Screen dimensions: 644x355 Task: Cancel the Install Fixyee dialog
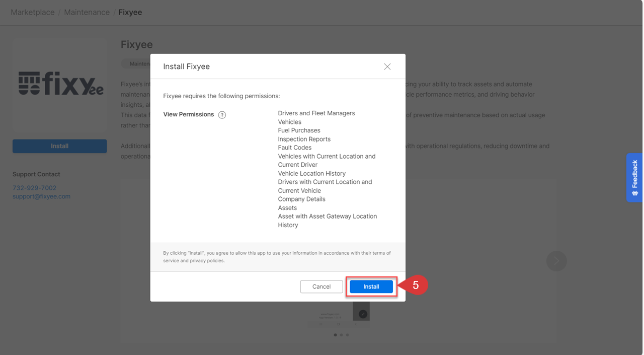pos(321,287)
